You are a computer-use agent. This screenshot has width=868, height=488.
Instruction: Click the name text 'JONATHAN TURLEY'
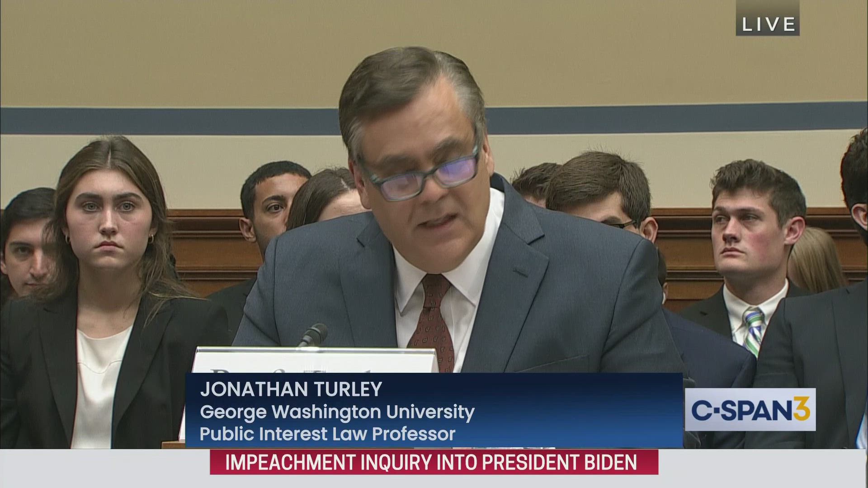click(x=291, y=389)
